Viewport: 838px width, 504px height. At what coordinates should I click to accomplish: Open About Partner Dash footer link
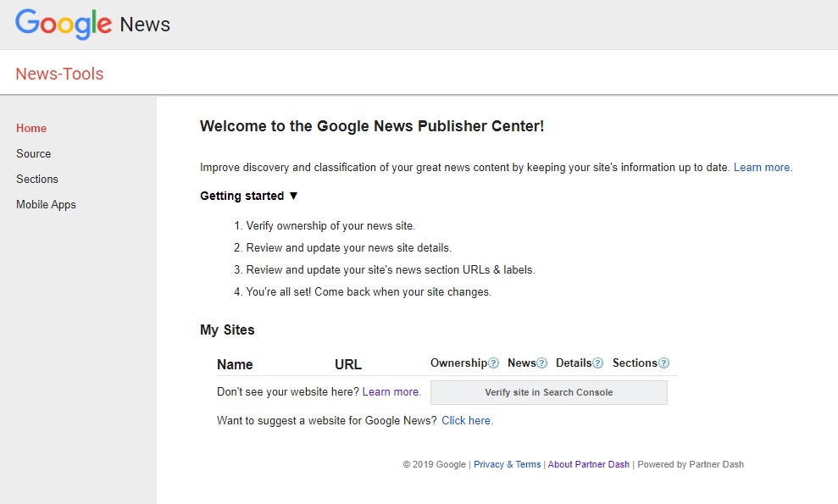point(588,464)
